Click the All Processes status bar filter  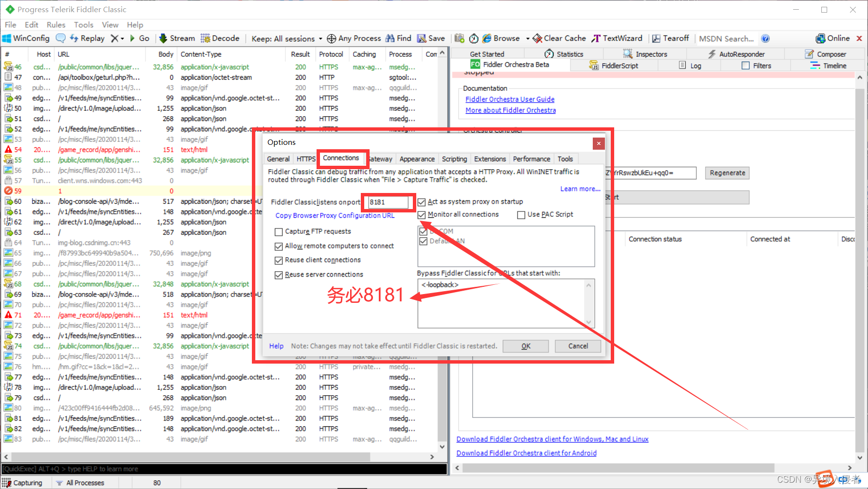[x=81, y=483]
